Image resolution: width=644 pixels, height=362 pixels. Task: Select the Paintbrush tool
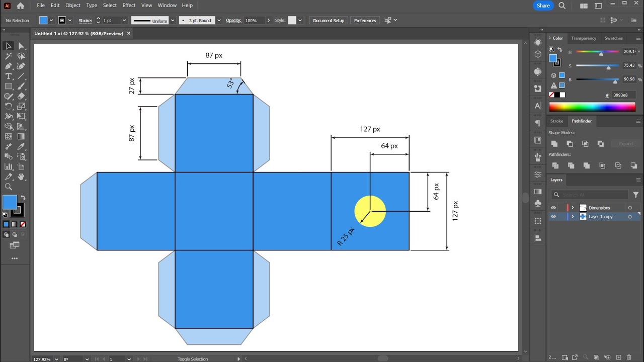(x=21, y=86)
